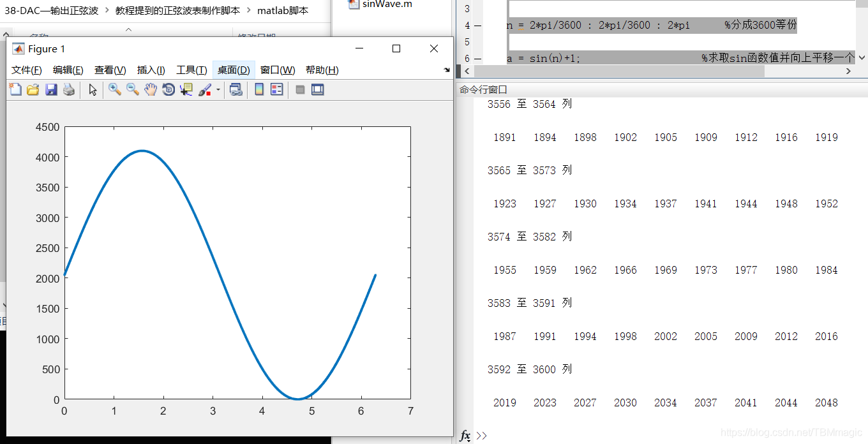Activate the Zoom In magnifier tool
This screenshot has height=444, width=868.
[115, 90]
